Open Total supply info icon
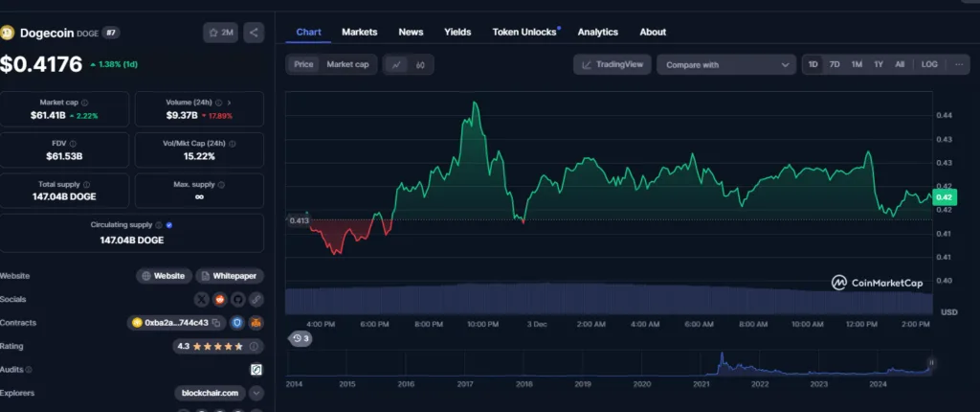The height and width of the screenshot is (412, 980). click(x=86, y=185)
